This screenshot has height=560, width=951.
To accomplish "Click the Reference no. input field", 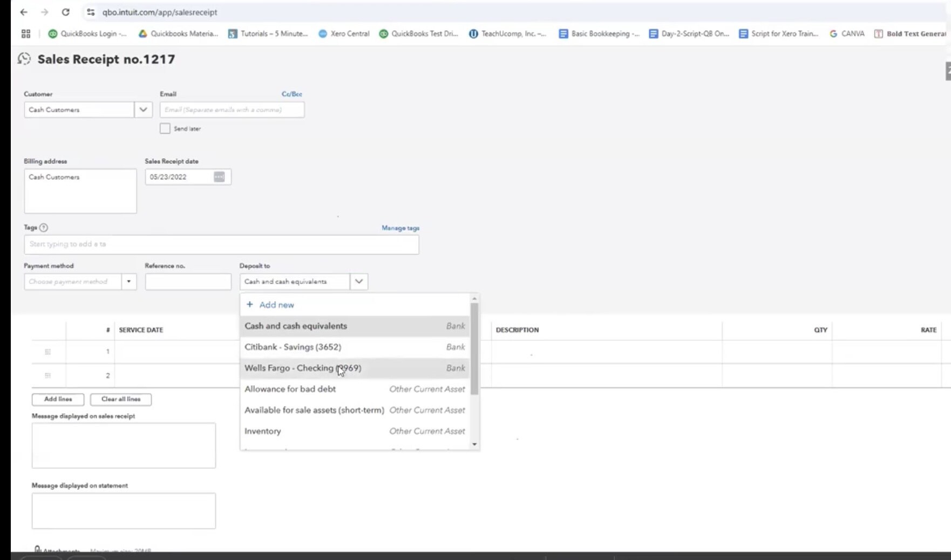I will coord(188,282).
